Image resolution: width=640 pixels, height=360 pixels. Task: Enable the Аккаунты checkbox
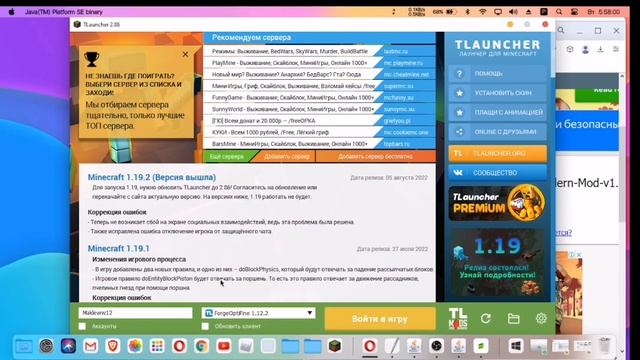82,326
